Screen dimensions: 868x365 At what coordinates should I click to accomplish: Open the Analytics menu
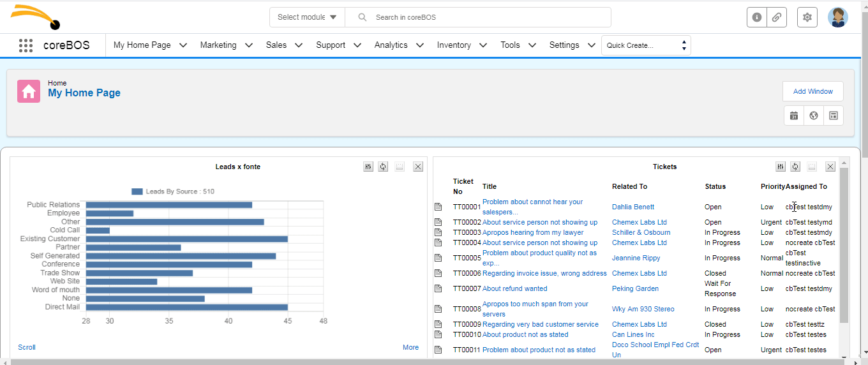pos(391,45)
